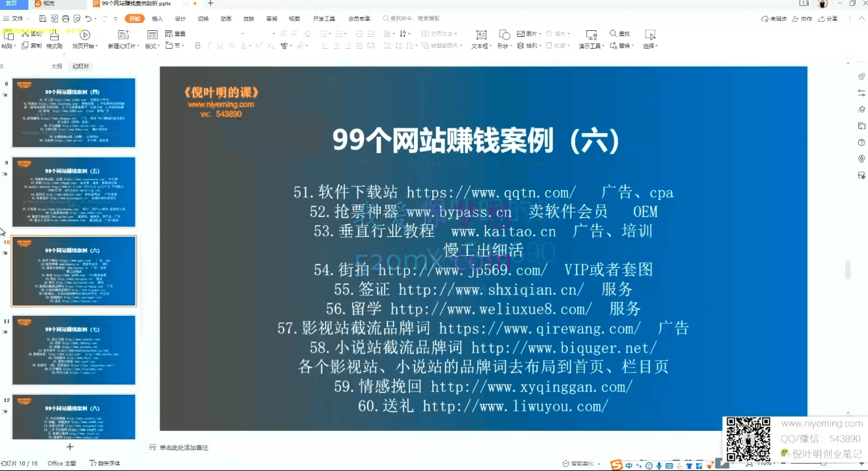Screen dimensions: 868x471
Task: Click the Cut (剪切) scissors icon
Action: pyautogui.click(x=25, y=34)
